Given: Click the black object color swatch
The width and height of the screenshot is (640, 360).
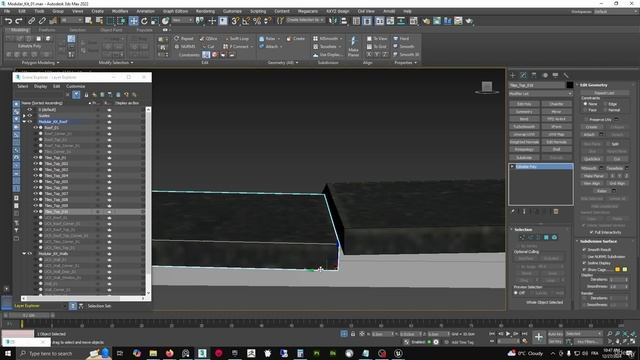Looking at the screenshot, I should (x=569, y=85).
